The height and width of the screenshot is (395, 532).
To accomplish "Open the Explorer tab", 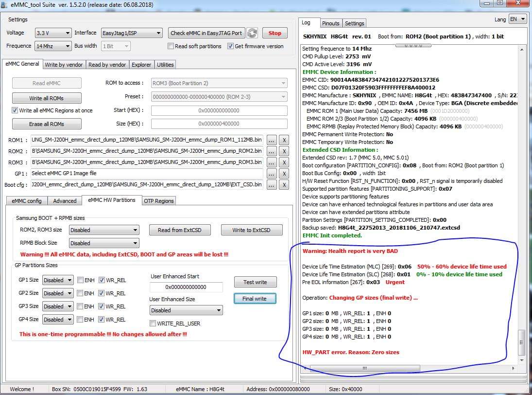I will (x=141, y=65).
